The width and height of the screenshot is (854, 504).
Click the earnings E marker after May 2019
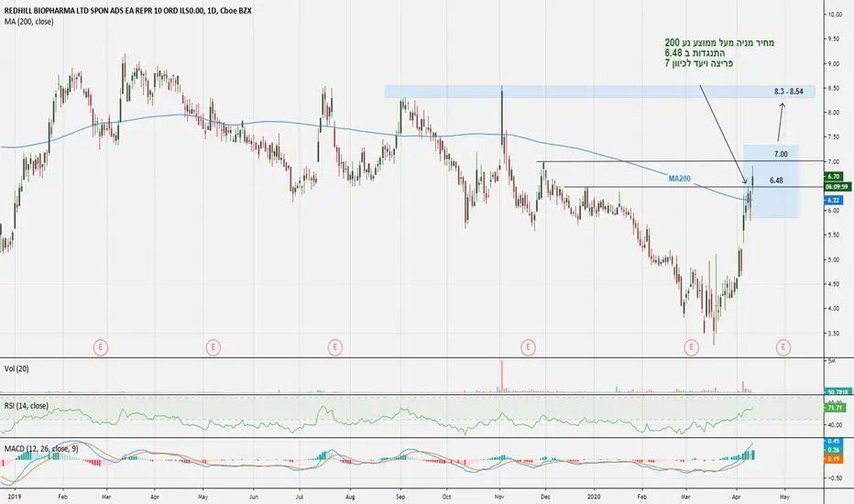coord(213,347)
